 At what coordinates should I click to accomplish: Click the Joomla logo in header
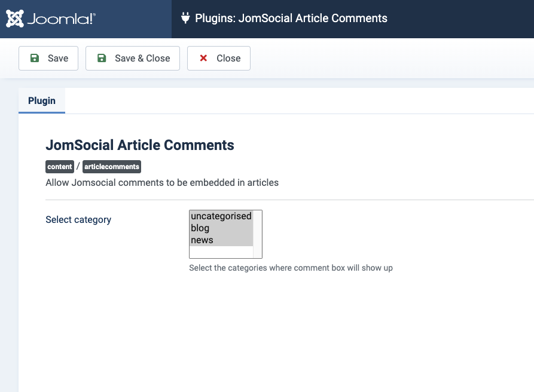[x=51, y=19]
